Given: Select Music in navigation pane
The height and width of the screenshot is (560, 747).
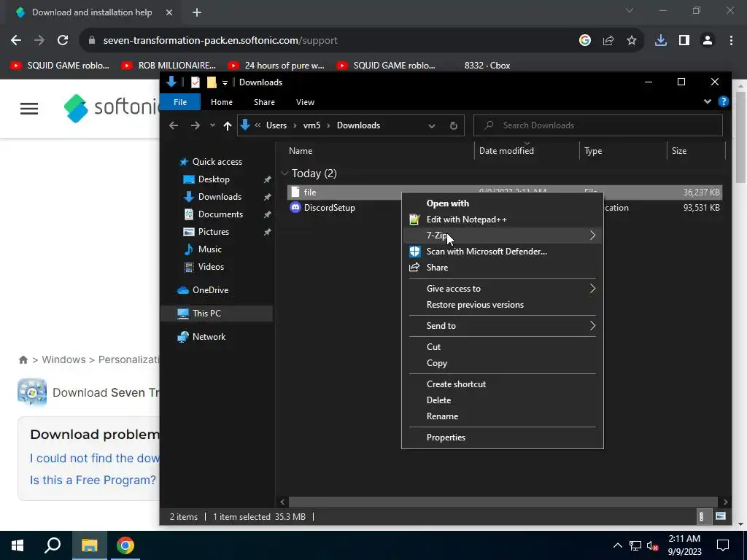Looking at the screenshot, I should pyautogui.click(x=209, y=249).
